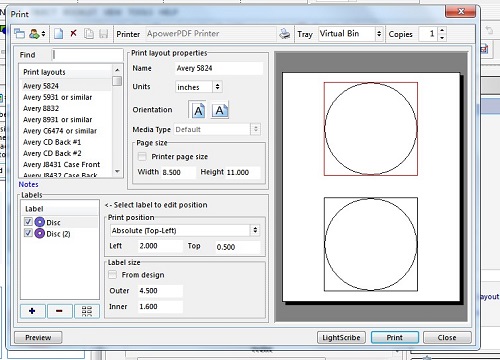The height and width of the screenshot is (360, 500).
Task: Select Avery 8931 or similar layout
Action: [66, 120]
